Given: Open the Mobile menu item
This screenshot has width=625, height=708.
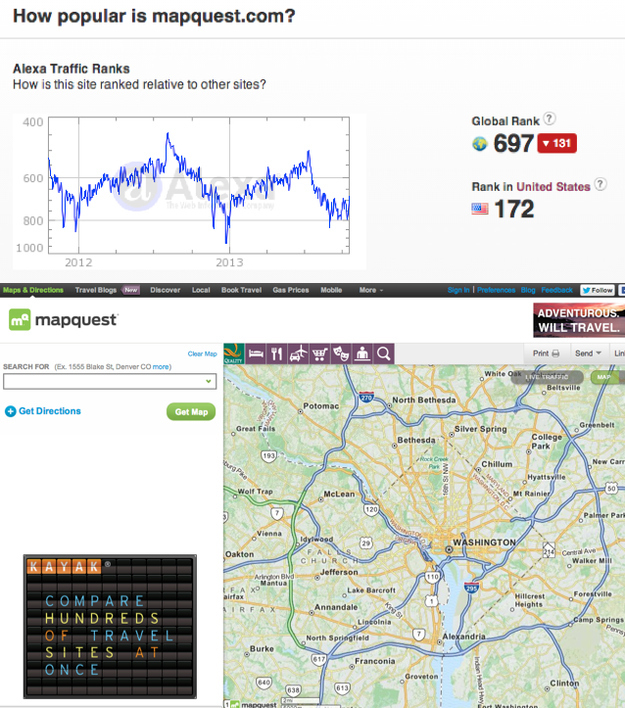Looking at the screenshot, I should (331, 290).
